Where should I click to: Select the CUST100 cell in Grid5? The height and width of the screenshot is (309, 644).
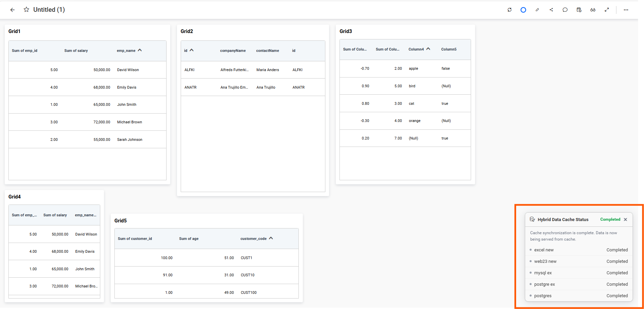pyautogui.click(x=249, y=292)
